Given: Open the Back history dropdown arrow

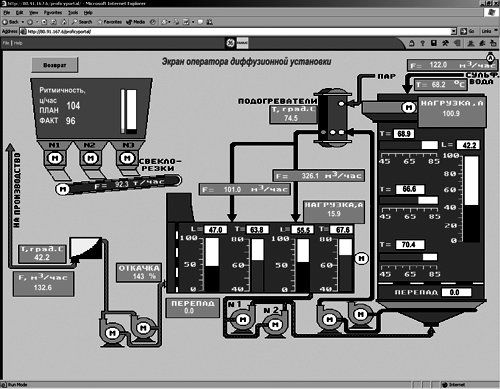Looking at the screenshot, I should pyautogui.click(x=23, y=22).
